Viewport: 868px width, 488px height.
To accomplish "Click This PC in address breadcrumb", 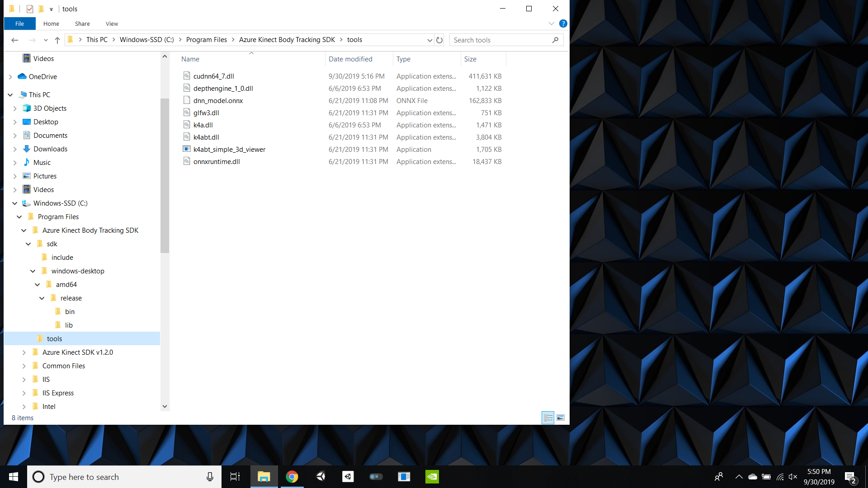I will pos(97,40).
